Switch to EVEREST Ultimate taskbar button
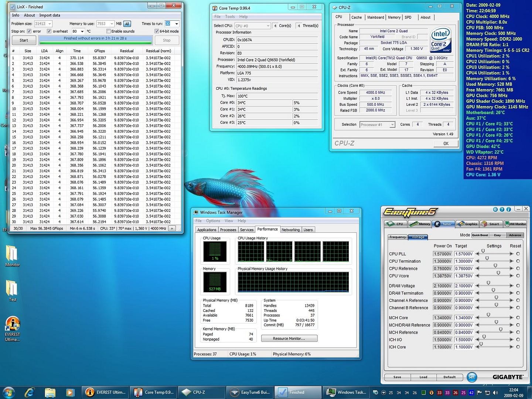 click(105, 392)
